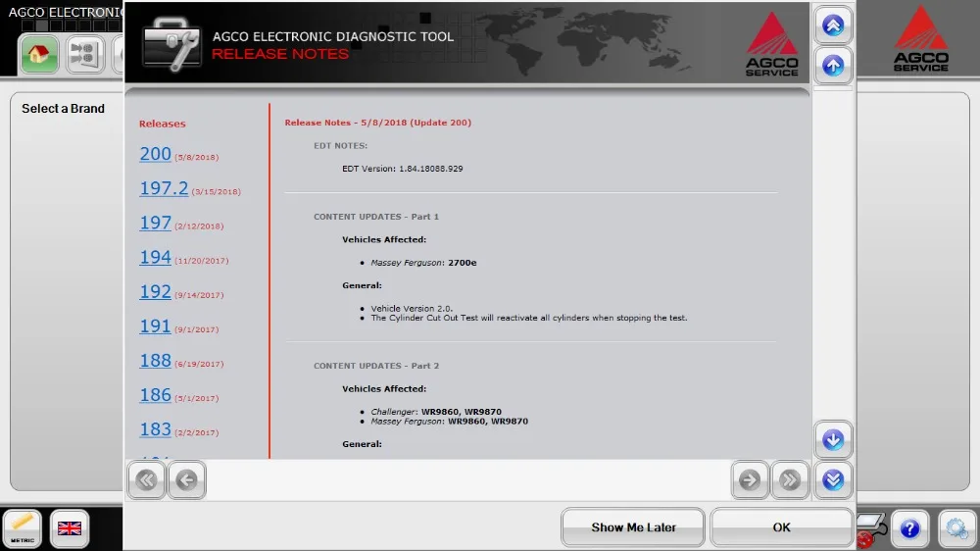Image resolution: width=980 pixels, height=551 pixels.
Task: Click EDT NOTES heading
Action: pos(341,146)
